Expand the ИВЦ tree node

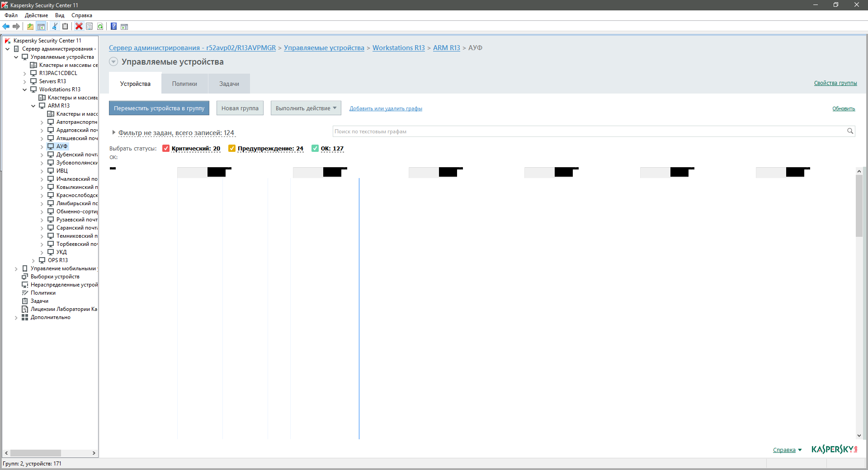(x=42, y=171)
